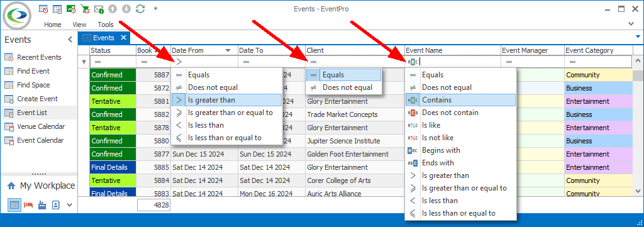Image resolution: width=644 pixels, height=227 pixels.
Task: Select the contacts address book module icon
Action: (56, 205)
